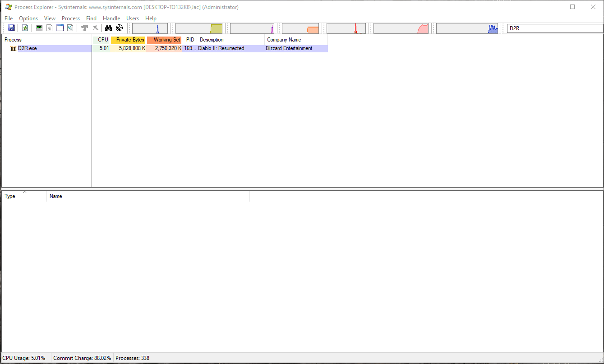This screenshot has width=604, height=364.
Task: Open the Process menu
Action: coord(71,18)
